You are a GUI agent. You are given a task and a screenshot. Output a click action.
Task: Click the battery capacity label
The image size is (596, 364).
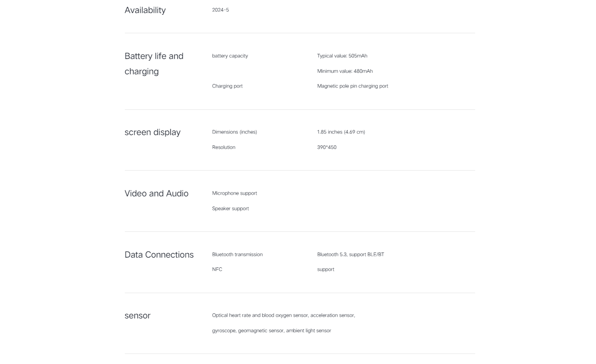pyautogui.click(x=230, y=56)
